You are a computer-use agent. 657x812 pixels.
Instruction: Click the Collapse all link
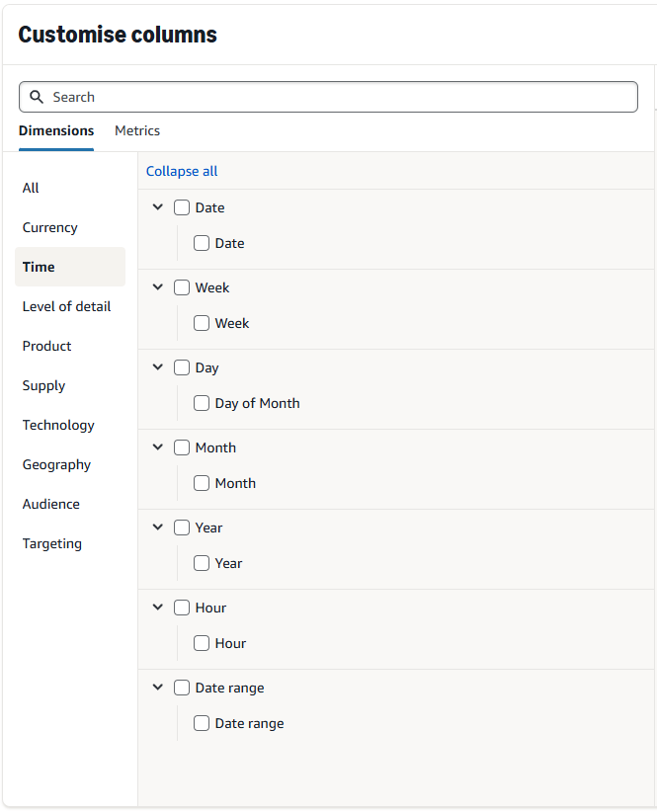coord(182,171)
